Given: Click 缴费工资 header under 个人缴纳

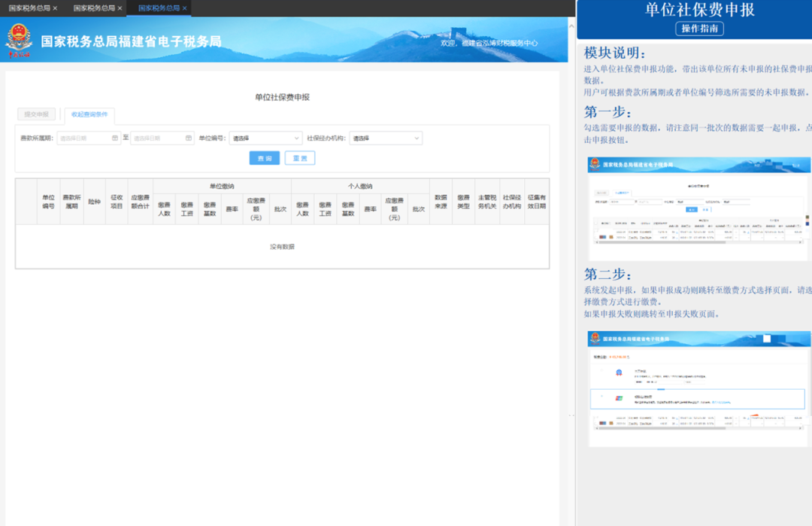Looking at the screenshot, I should (326, 209).
